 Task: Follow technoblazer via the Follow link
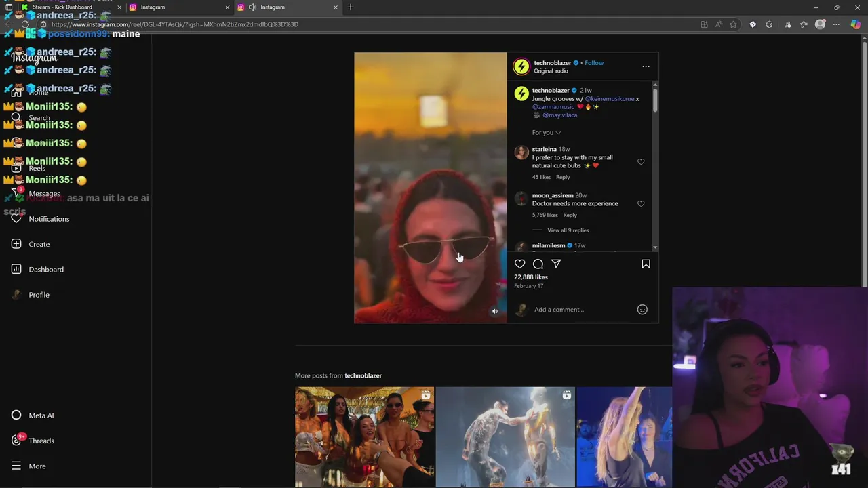point(594,63)
